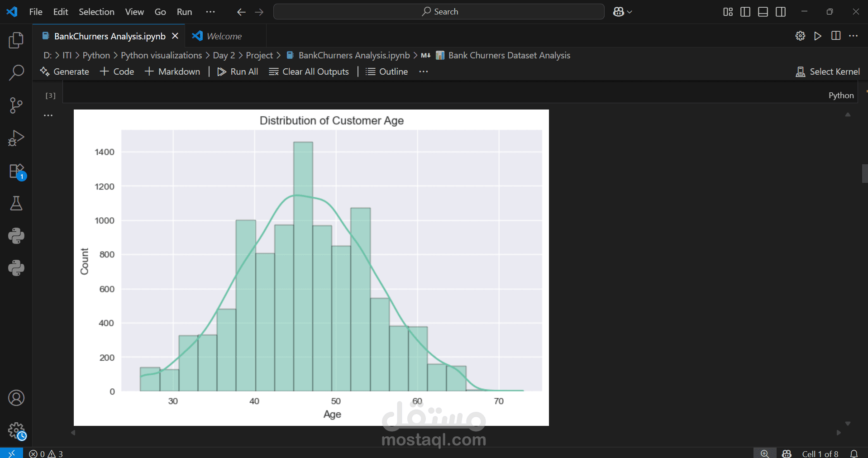This screenshot has width=868, height=458.
Task: Open the Copilot dropdown chevron in title bar
Action: 630,12
